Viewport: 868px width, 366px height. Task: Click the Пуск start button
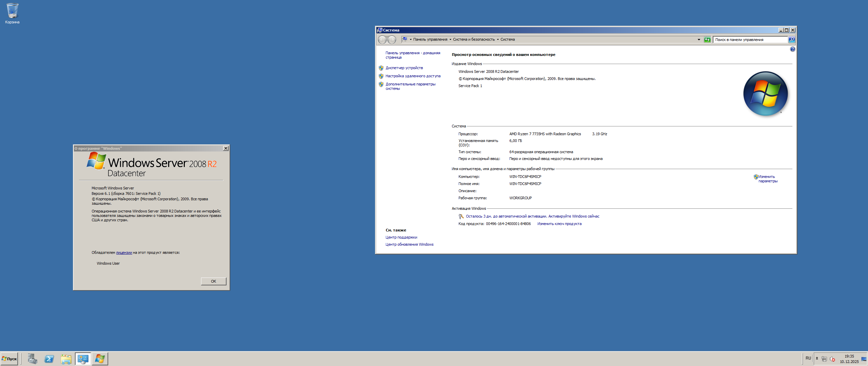9,359
